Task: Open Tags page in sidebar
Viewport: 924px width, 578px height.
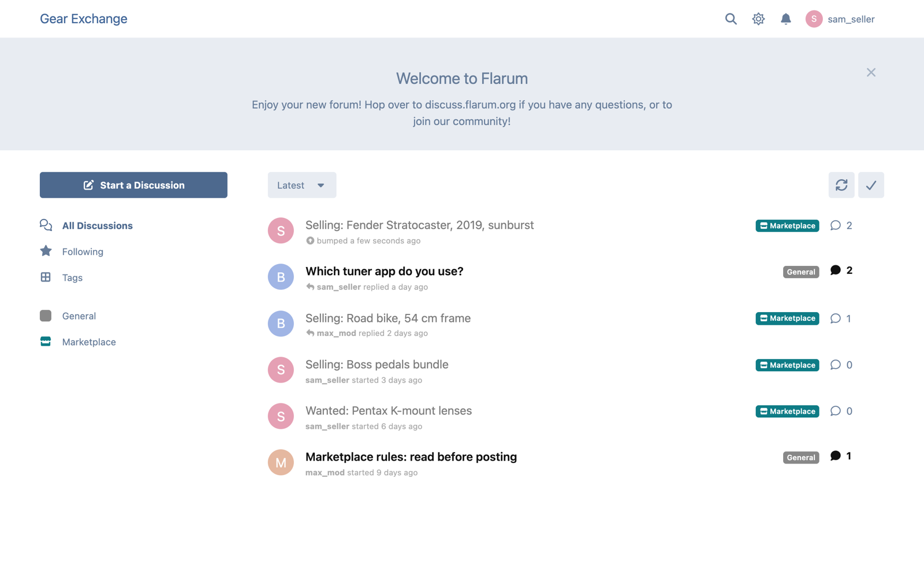Action: click(62, 277)
